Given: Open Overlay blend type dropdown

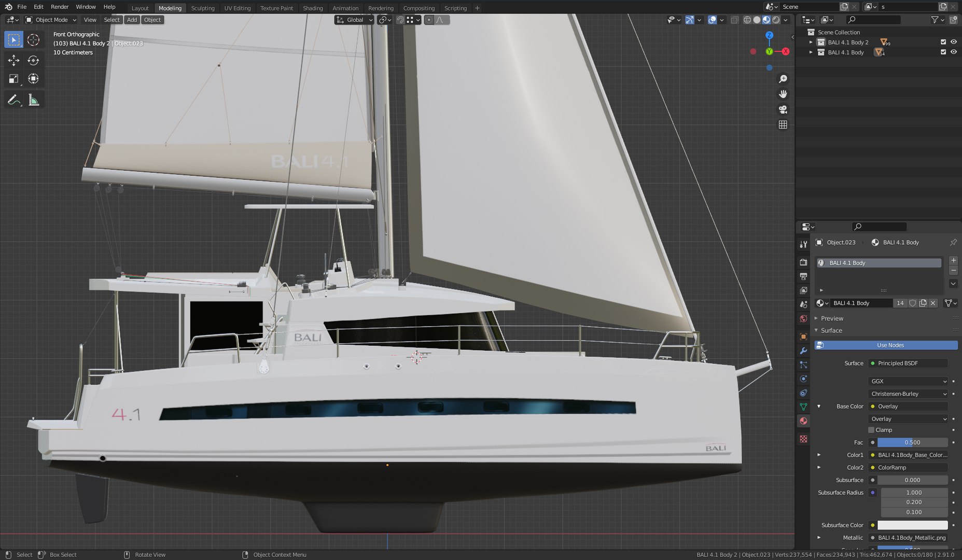Looking at the screenshot, I should 908,419.
